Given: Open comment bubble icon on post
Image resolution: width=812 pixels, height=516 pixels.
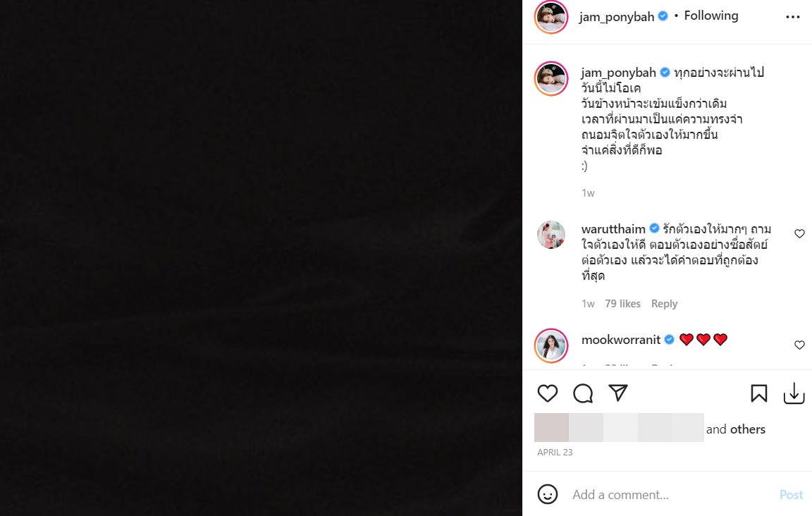Looking at the screenshot, I should 583,393.
